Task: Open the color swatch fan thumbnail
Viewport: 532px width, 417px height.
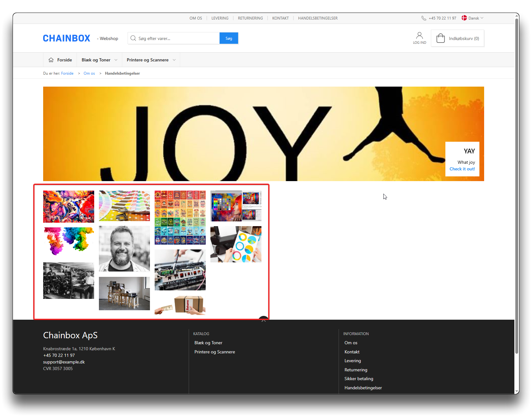Action: tap(124, 206)
